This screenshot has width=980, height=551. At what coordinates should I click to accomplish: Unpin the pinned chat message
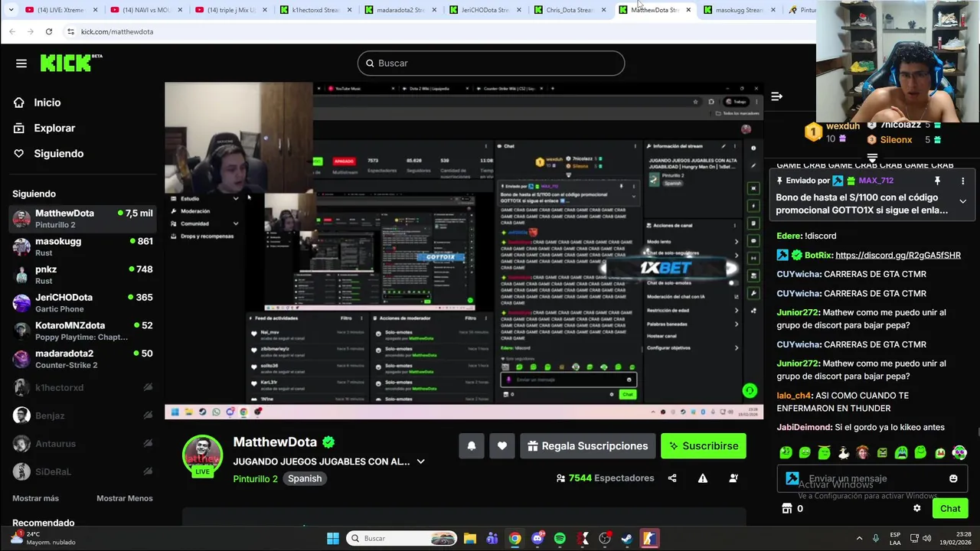pos(937,181)
